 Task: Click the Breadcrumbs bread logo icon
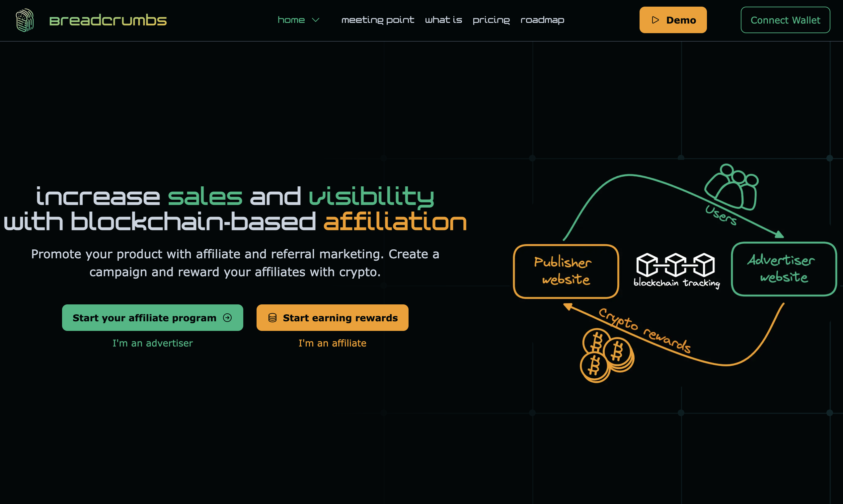click(25, 20)
